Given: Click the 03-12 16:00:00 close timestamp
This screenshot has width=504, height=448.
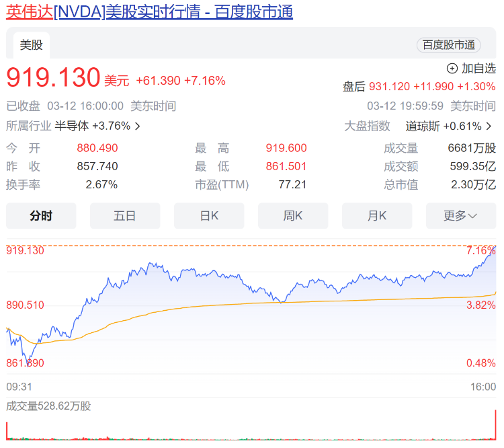Looking at the screenshot, I should coord(85,106).
